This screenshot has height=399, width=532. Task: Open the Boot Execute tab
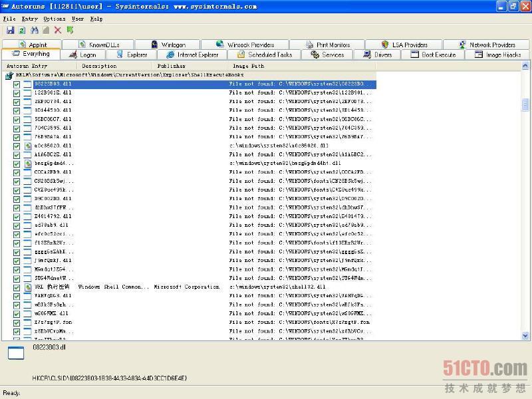[x=434, y=55]
